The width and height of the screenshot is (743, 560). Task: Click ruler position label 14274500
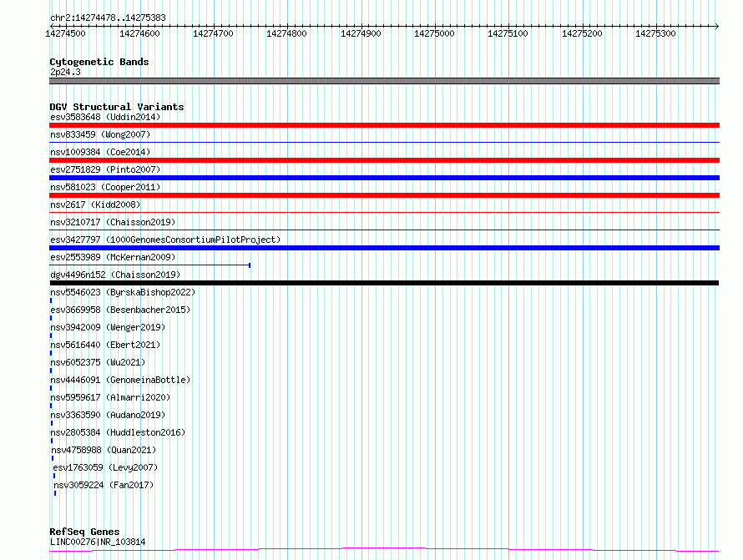click(65, 33)
